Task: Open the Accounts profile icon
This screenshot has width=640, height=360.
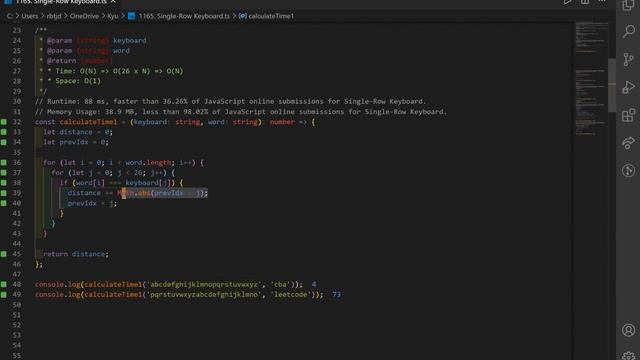Action: (x=629, y=330)
